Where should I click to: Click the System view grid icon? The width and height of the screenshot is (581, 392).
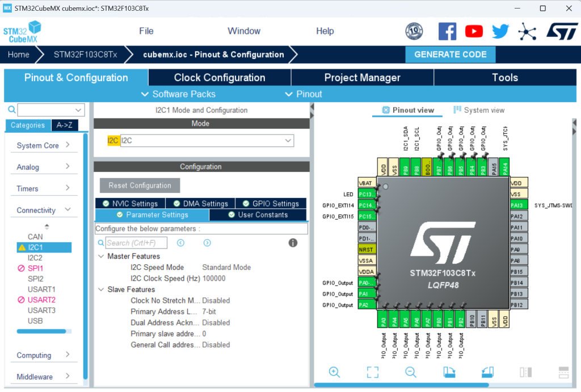[x=457, y=109]
